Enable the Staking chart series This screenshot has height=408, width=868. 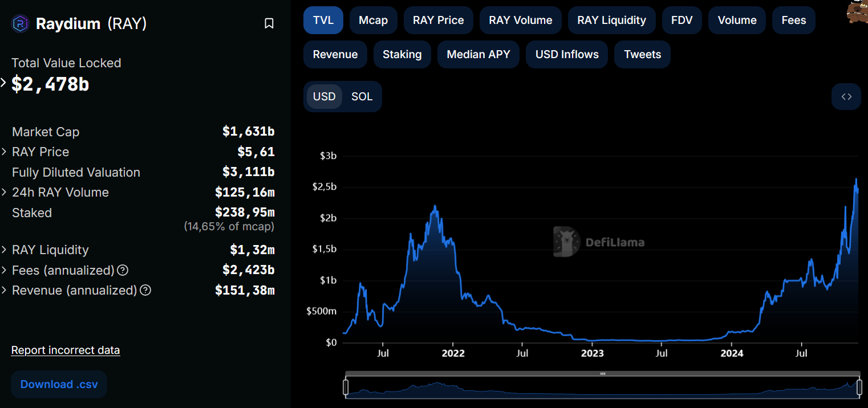tap(402, 54)
